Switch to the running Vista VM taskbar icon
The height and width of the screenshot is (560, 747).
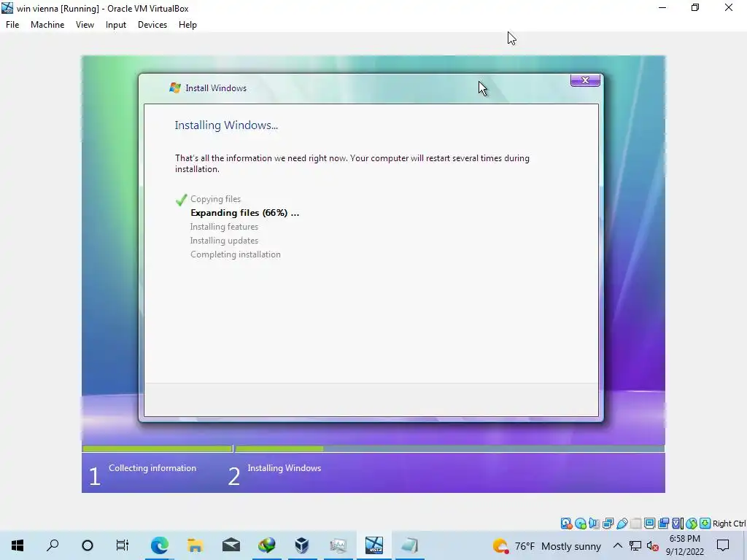(x=374, y=545)
